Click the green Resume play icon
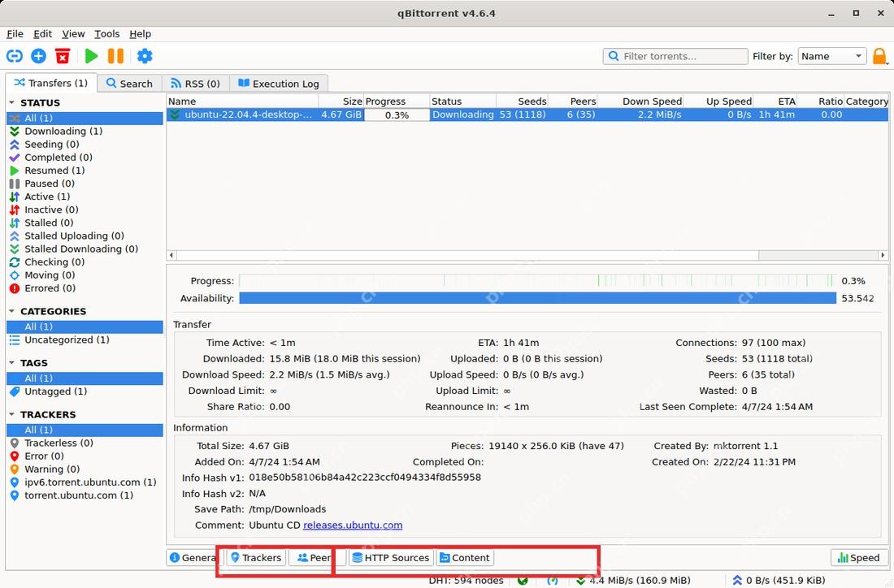This screenshot has width=894, height=588. click(x=91, y=56)
